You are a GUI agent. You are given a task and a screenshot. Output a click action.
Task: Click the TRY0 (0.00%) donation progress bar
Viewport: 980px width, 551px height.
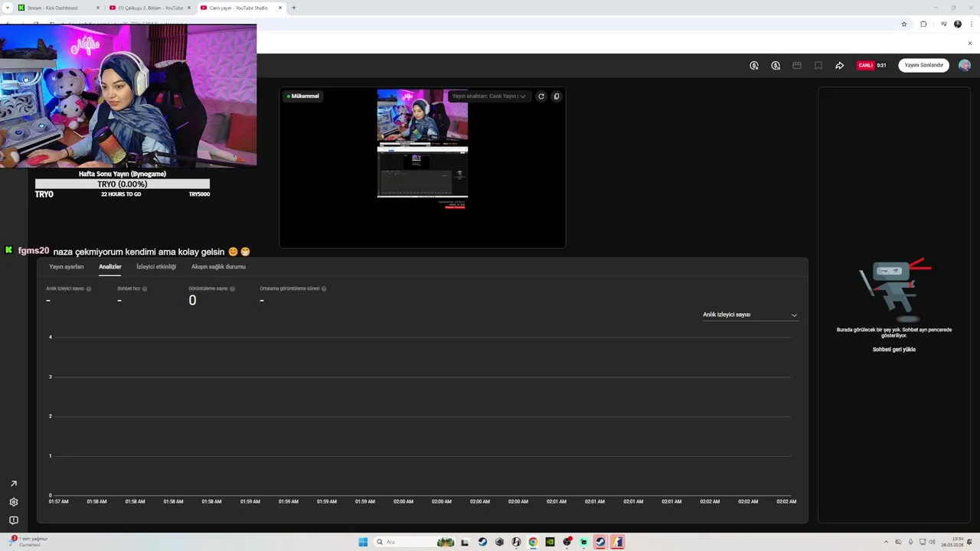click(122, 184)
